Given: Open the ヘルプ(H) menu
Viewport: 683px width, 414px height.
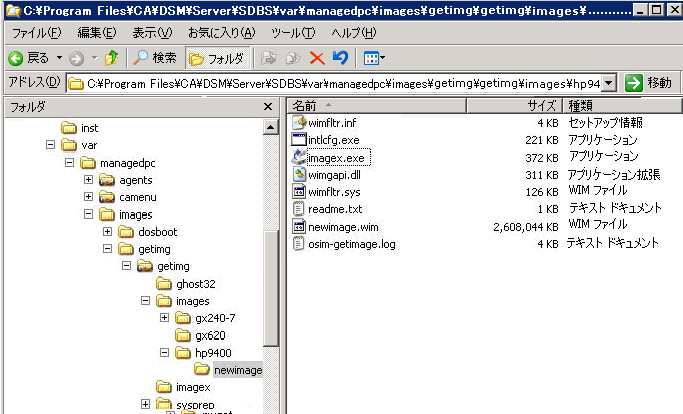Looking at the screenshot, I should pos(353,33).
